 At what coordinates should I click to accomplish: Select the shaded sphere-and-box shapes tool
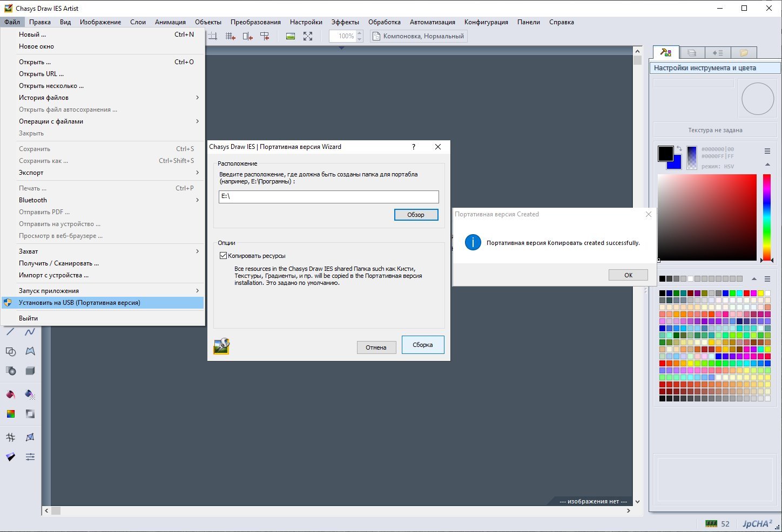click(x=10, y=371)
